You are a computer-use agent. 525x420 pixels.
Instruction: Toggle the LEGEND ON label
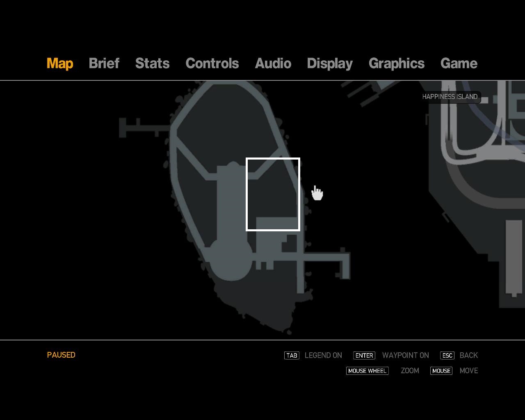click(323, 355)
